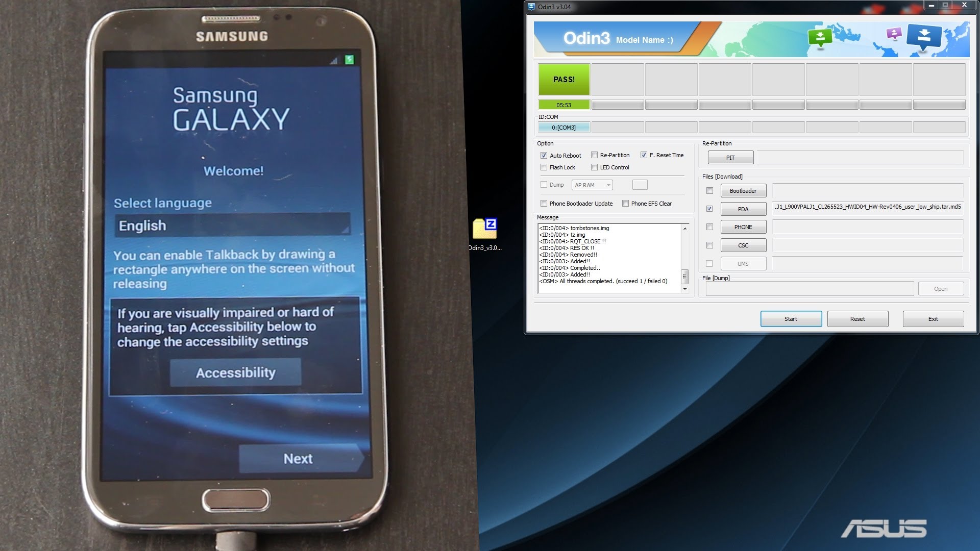The height and width of the screenshot is (551, 980).
Task: Click the PIT button in Re-Partition section
Action: [x=730, y=157]
